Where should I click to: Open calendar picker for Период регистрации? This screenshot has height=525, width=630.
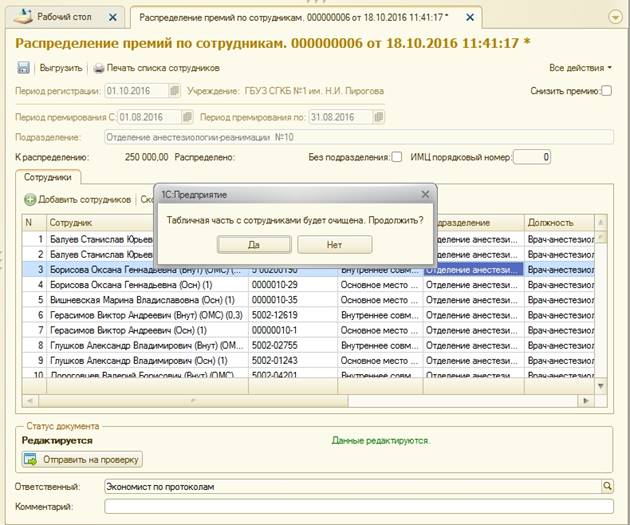pyautogui.click(x=175, y=91)
